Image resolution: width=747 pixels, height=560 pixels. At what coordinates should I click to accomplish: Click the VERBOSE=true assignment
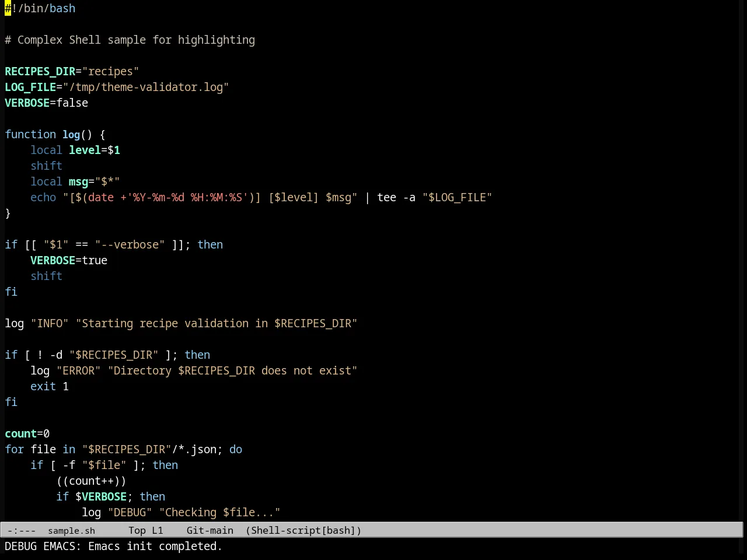coord(69,260)
